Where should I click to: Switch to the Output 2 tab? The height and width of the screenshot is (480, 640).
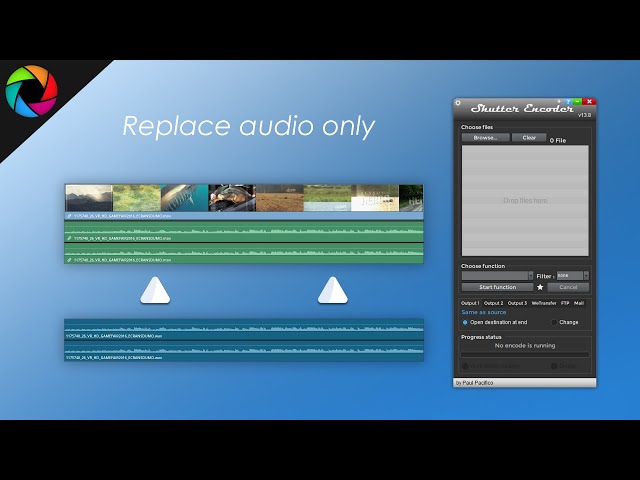[493, 303]
